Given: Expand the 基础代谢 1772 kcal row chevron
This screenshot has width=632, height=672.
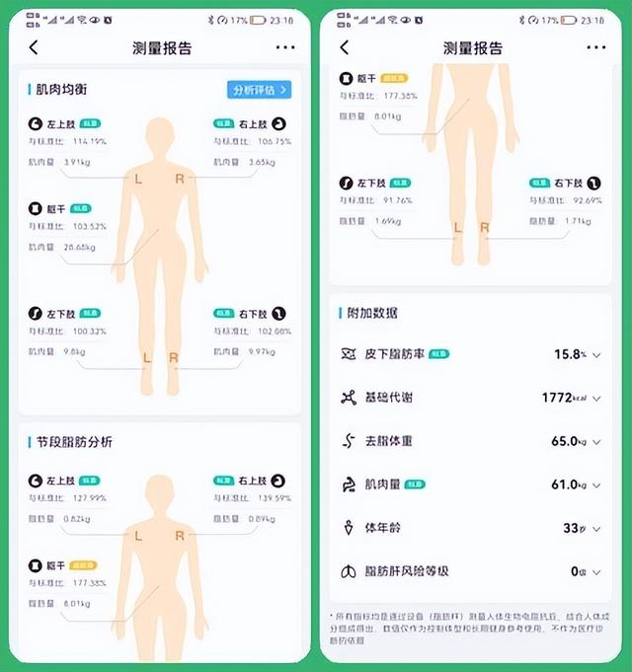Looking at the screenshot, I should [x=596, y=399].
